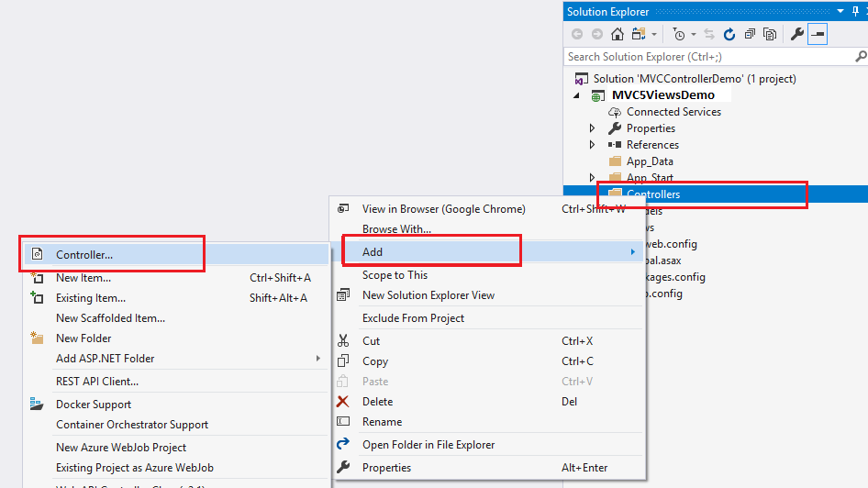The height and width of the screenshot is (488, 868).
Task: Click the Collapse All icon in toolbar
Action: pyautogui.click(x=750, y=34)
